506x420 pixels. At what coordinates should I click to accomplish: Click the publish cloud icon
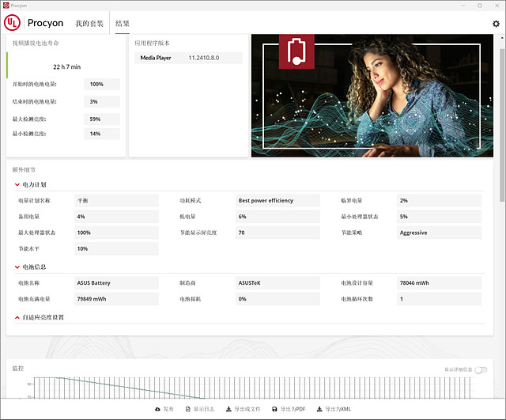pyautogui.click(x=157, y=409)
